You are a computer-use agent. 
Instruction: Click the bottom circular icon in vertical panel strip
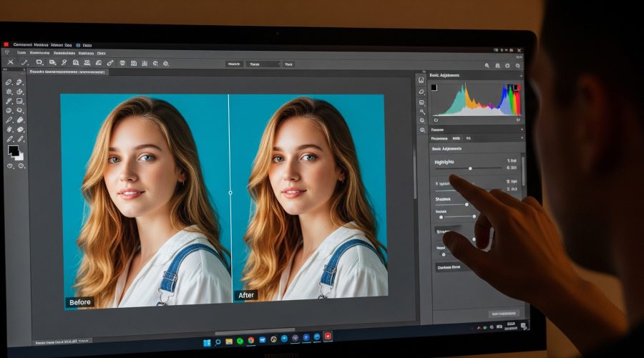421,130
